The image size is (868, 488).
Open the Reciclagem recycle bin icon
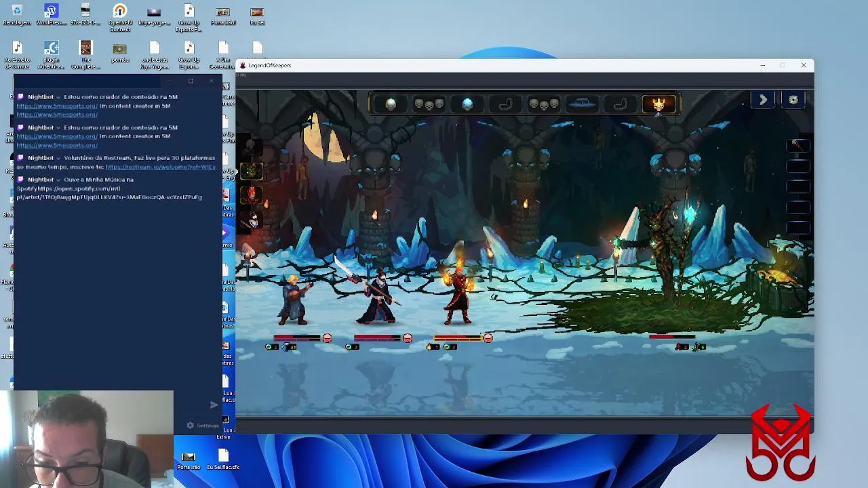coord(17,15)
